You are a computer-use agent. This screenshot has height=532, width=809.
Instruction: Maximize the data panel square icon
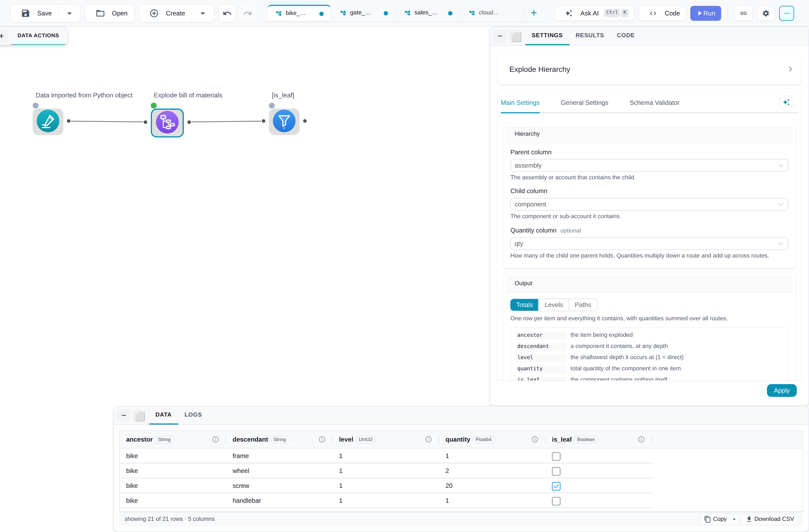tap(140, 416)
